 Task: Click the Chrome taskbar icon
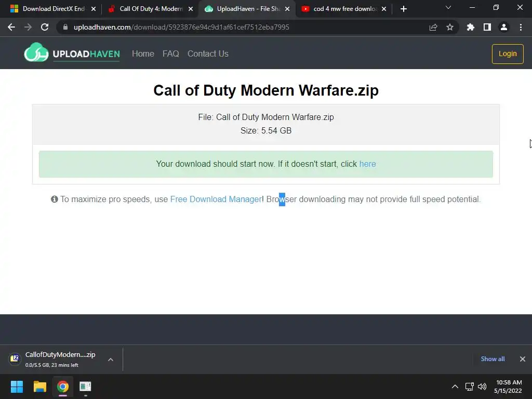point(62,387)
